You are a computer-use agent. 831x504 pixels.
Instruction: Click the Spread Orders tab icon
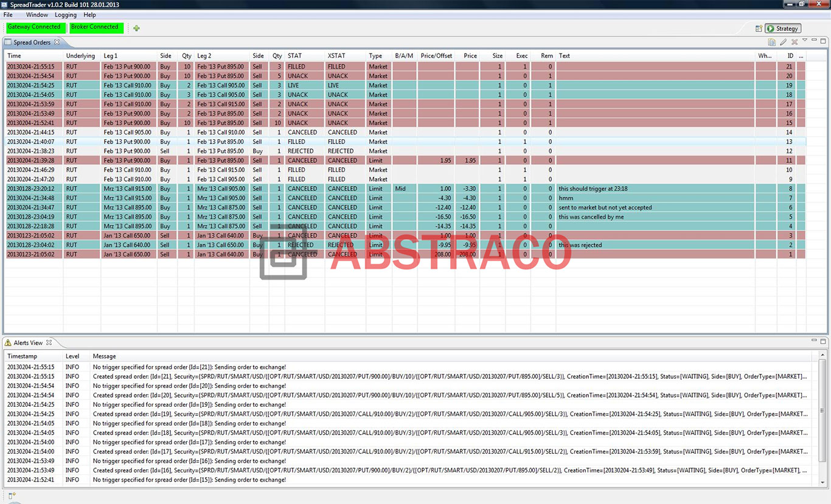coord(7,42)
